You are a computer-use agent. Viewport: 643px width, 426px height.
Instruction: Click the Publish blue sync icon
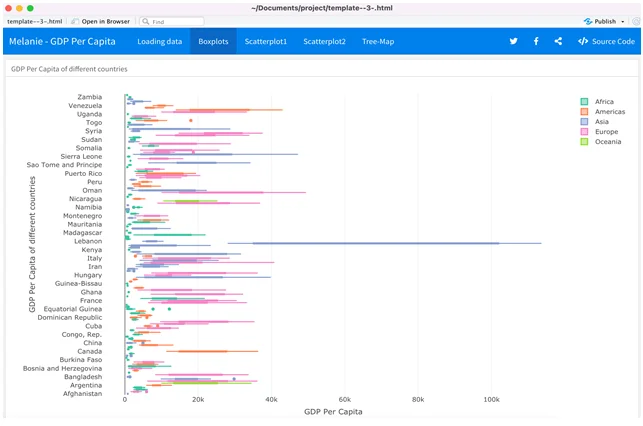[588, 21]
